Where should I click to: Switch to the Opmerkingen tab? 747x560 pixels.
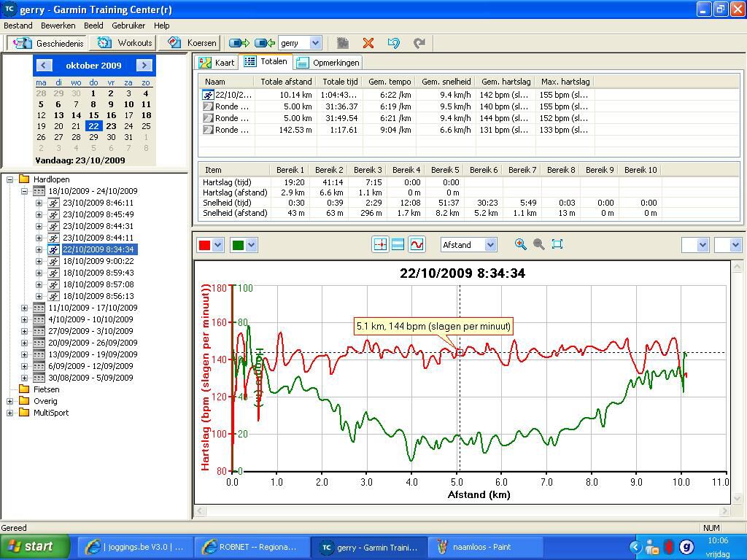(x=328, y=63)
